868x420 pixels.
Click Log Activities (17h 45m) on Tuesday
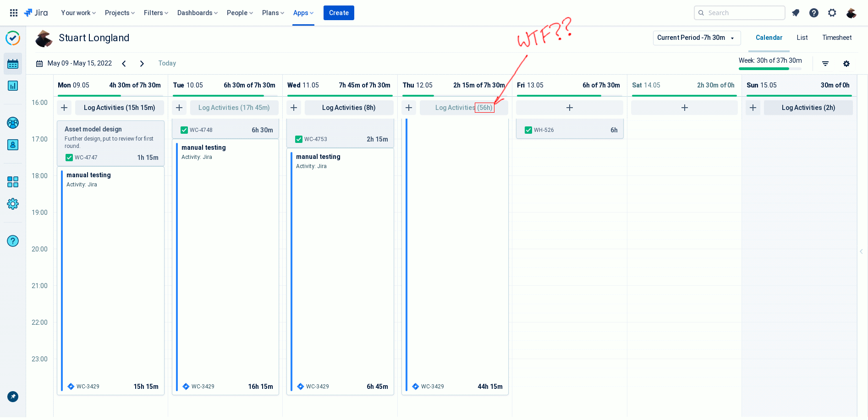pos(234,108)
